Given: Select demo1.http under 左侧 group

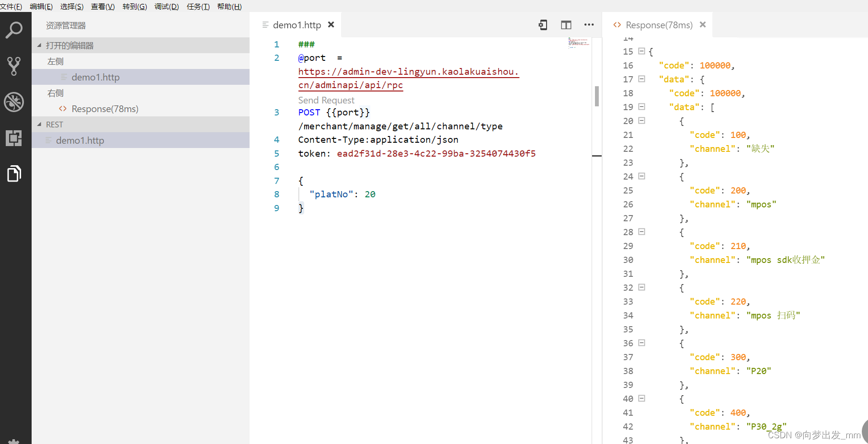Looking at the screenshot, I should [141, 77].
